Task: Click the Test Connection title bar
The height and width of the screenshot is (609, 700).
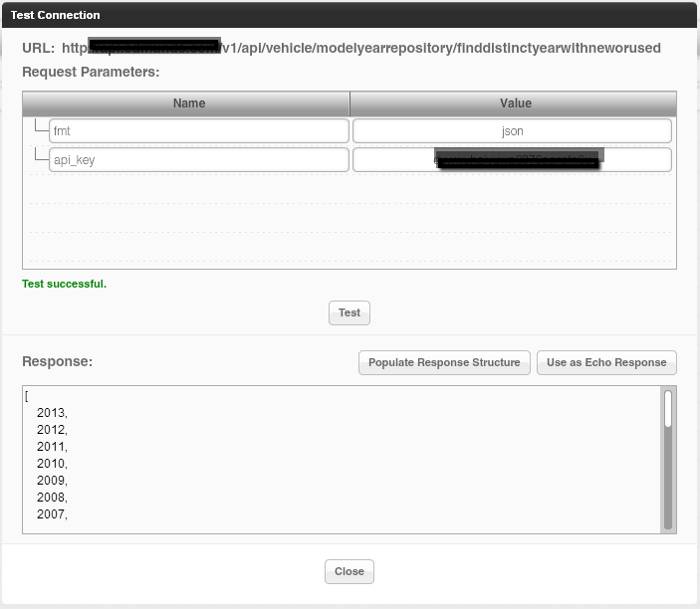Action: (350, 15)
